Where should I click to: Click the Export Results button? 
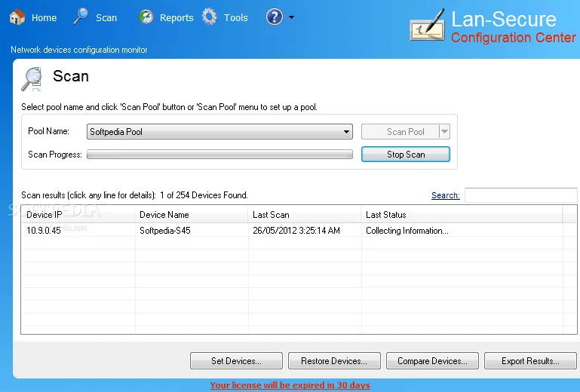530,361
